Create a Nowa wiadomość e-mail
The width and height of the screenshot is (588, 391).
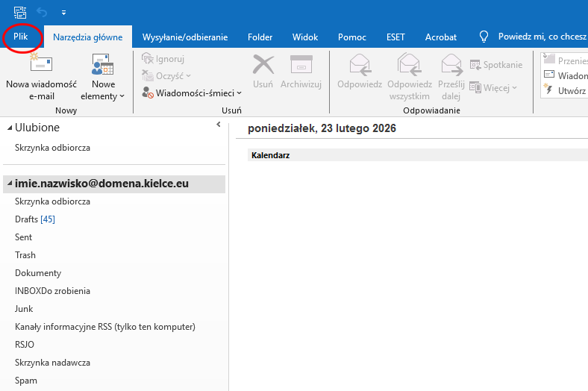[41, 77]
